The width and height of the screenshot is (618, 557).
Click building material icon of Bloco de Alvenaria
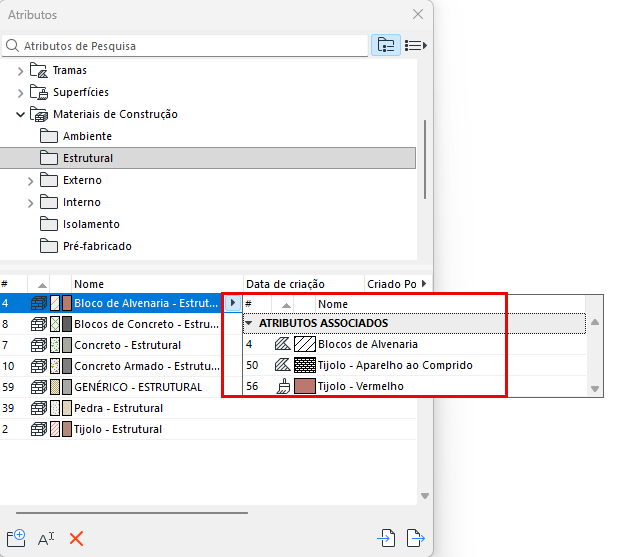pos(39,303)
